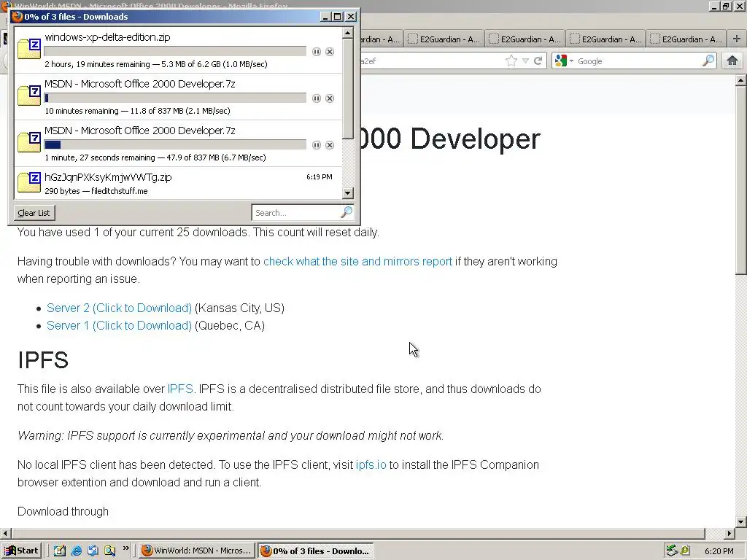Click the progress bar of the 6.7 MB/sec download
Image resolution: width=747 pixels, height=560 pixels.
[175, 145]
